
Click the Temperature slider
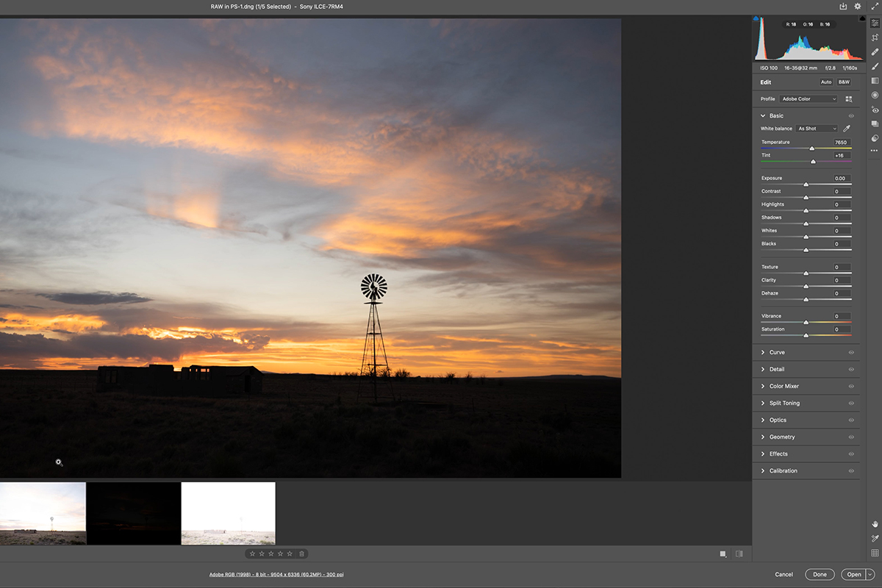[811, 147]
